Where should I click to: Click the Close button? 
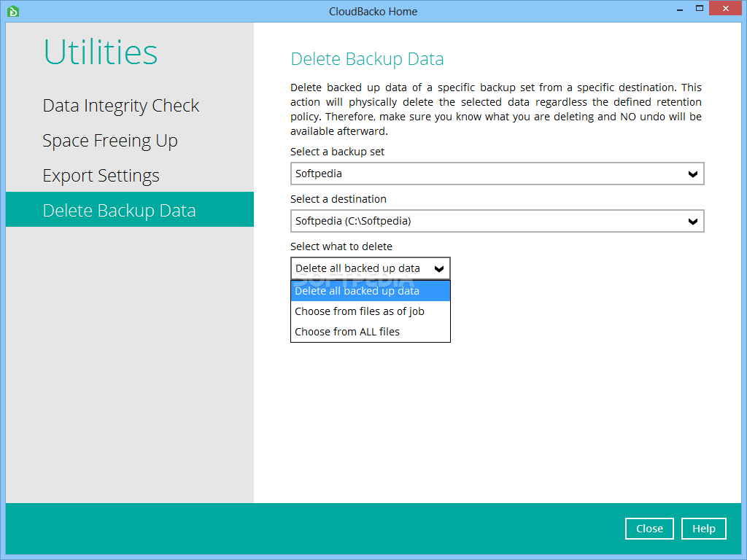click(649, 529)
